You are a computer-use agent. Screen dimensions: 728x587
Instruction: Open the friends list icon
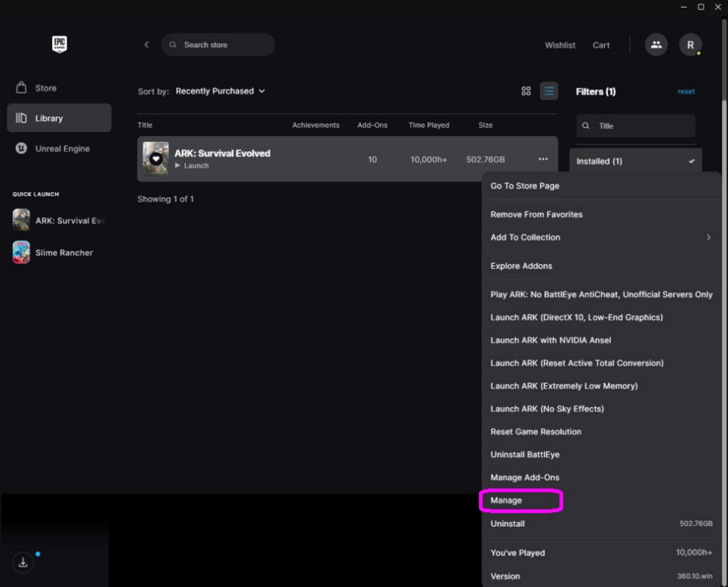(x=656, y=45)
